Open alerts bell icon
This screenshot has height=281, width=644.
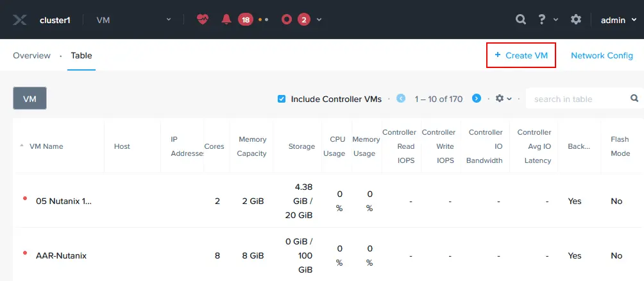[x=226, y=19]
